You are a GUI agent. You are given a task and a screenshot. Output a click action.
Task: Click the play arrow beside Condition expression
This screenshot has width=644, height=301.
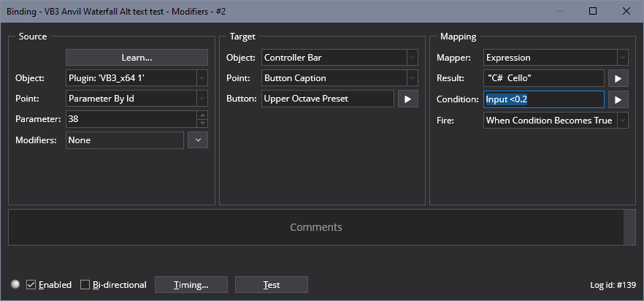pos(618,99)
